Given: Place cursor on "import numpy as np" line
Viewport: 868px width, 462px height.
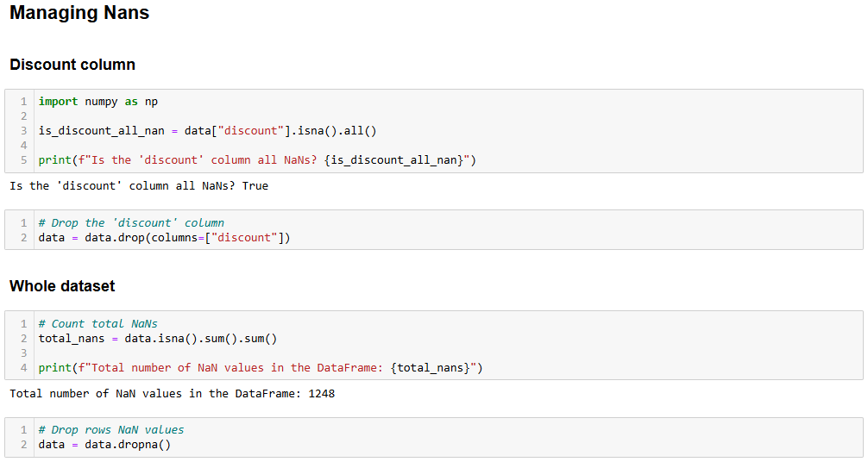Looking at the screenshot, I should (x=97, y=102).
